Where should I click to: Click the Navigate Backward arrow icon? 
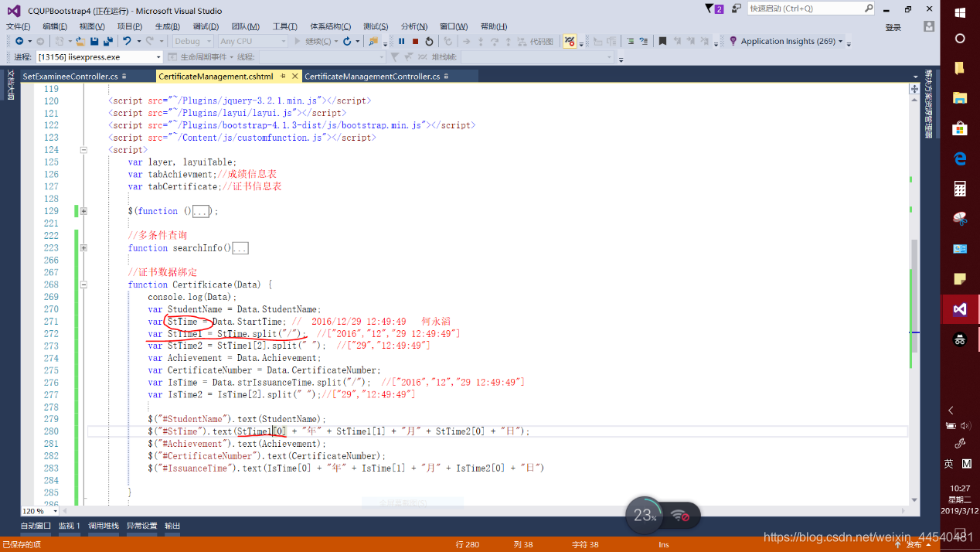tap(19, 41)
